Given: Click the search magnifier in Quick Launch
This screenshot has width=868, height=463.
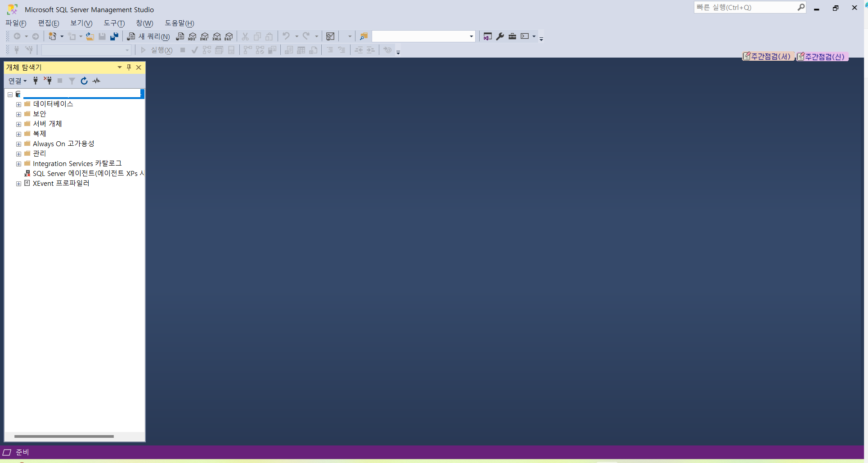Looking at the screenshot, I should point(801,7).
